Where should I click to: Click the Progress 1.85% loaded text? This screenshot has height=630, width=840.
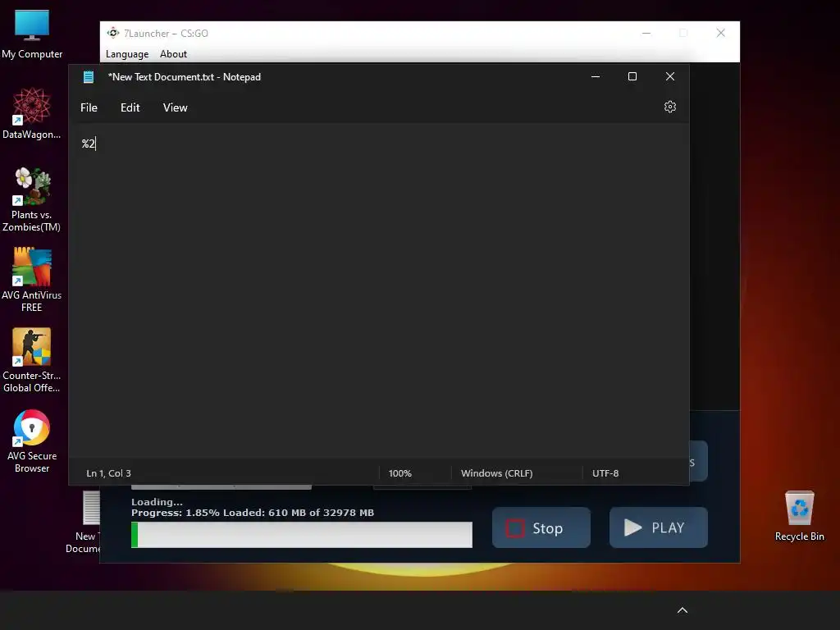pyautogui.click(x=253, y=513)
